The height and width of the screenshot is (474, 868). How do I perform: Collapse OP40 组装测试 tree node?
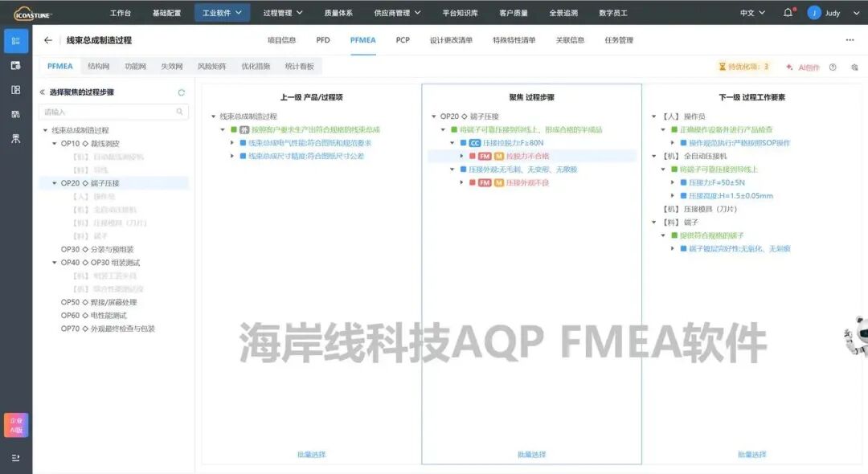click(x=55, y=263)
